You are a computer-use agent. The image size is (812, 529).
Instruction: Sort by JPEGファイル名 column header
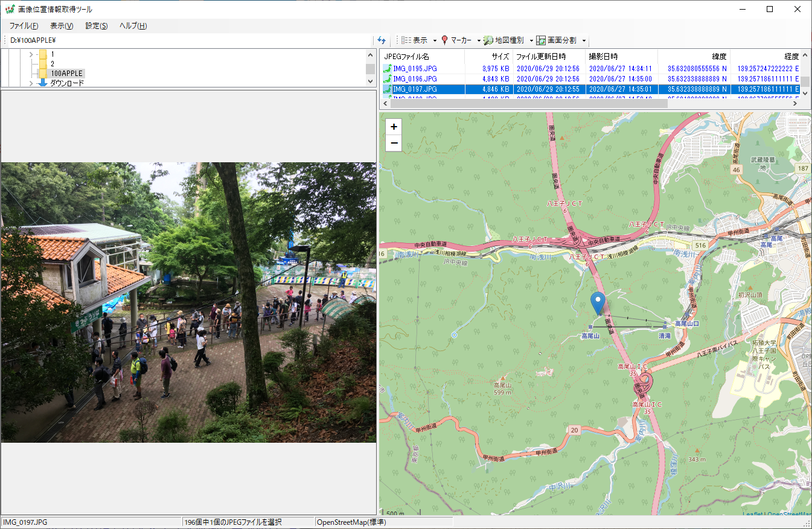pos(422,56)
